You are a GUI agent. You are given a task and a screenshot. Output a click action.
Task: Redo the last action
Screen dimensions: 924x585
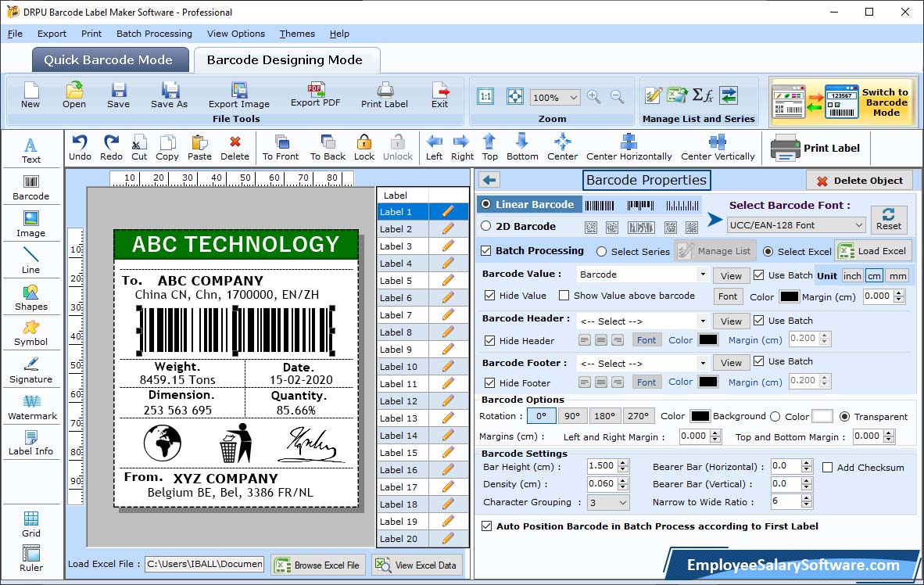tap(111, 148)
